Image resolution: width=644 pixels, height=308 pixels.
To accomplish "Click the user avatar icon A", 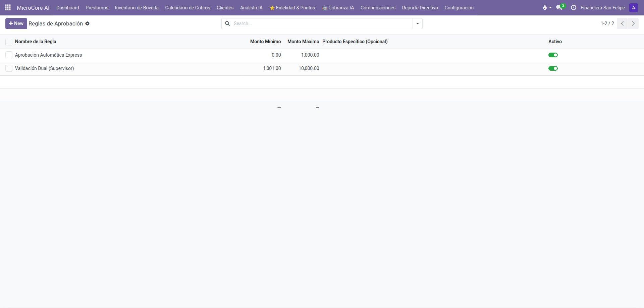I will pyautogui.click(x=634, y=8).
